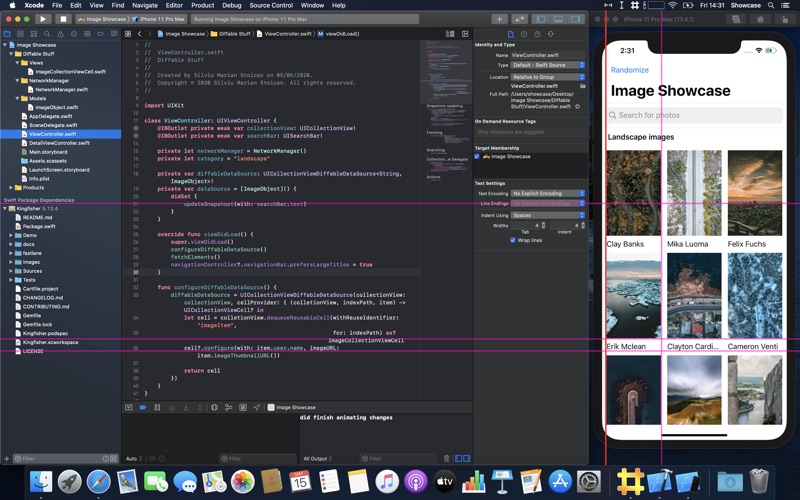The image size is (800, 500).
Task: Collapse the Kingfisher 5.13.4 package
Action: [5, 209]
